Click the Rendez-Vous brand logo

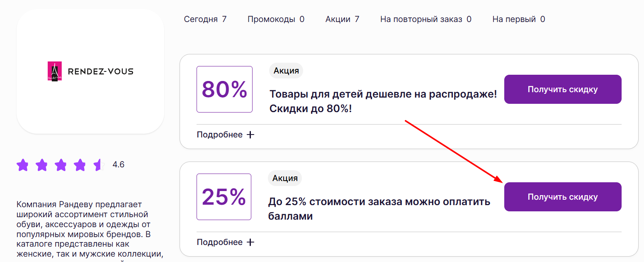[90, 71]
